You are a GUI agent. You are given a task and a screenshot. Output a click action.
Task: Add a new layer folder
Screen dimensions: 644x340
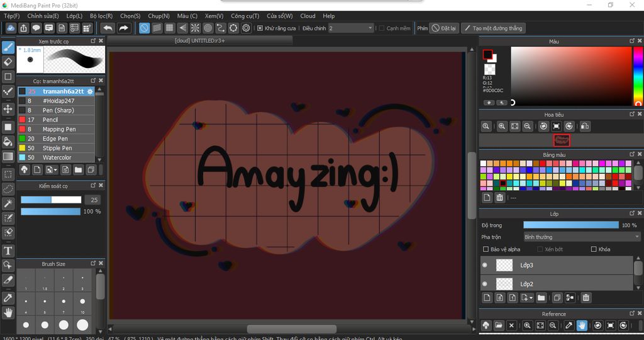(541, 298)
